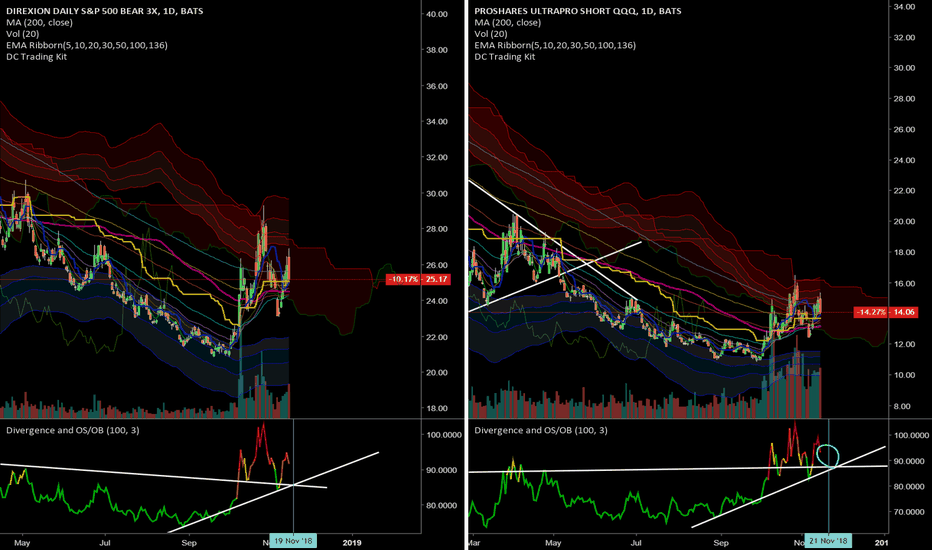This screenshot has width=932, height=550.
Task: Click the 34.00 label on right price axis
Action: [x=904, y=7]
